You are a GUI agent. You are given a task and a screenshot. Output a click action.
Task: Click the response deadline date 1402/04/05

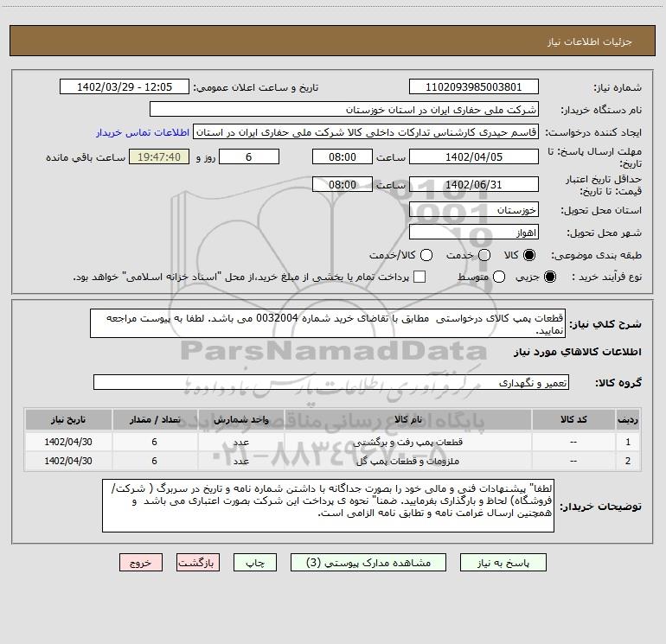point(474,157)
